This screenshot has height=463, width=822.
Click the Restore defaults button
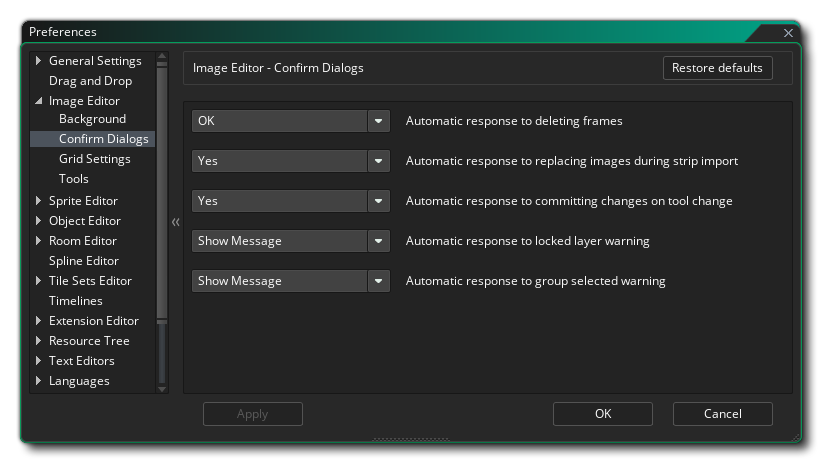(x=717, y=68)
